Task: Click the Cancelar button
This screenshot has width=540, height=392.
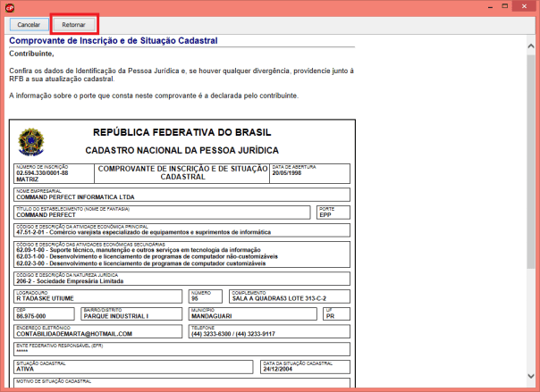Action: click(29, 25)
